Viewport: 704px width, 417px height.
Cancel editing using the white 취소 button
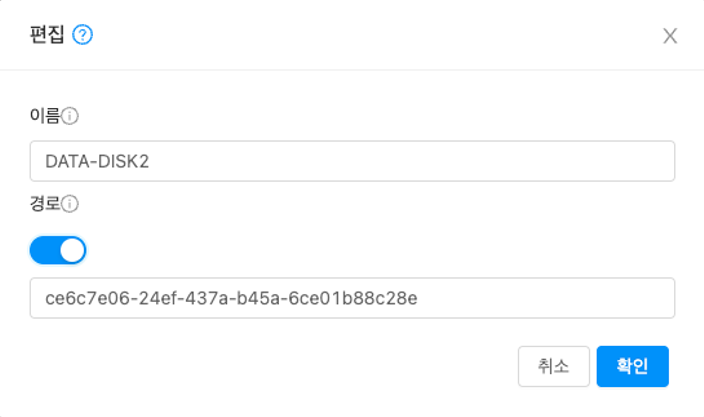pyautogui.click(x=553, y=366)
